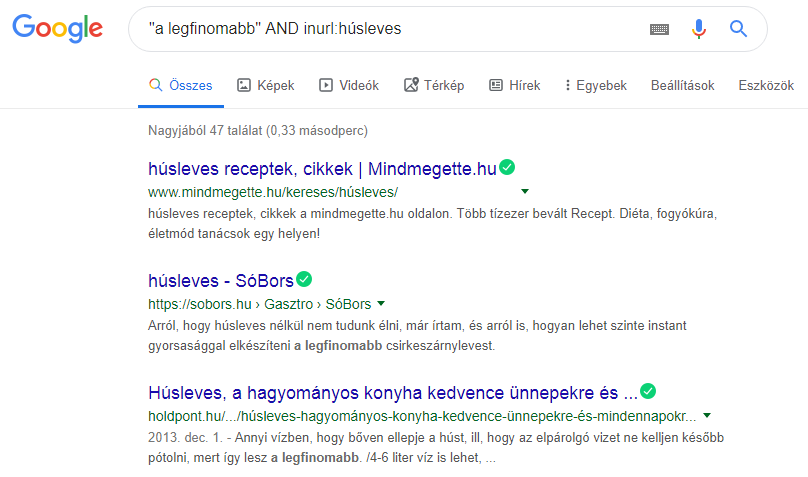Click the https://sobors.hu › Gasztro › SóBors breadcrumb
Image resolution: width=808 pixels, height=477 pixels.
coord(259,304)
